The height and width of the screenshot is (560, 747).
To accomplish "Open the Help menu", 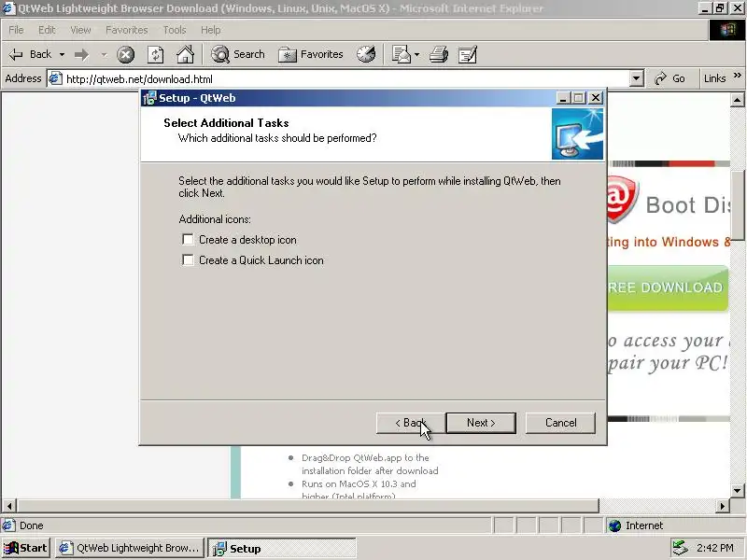I will (211, 30).
